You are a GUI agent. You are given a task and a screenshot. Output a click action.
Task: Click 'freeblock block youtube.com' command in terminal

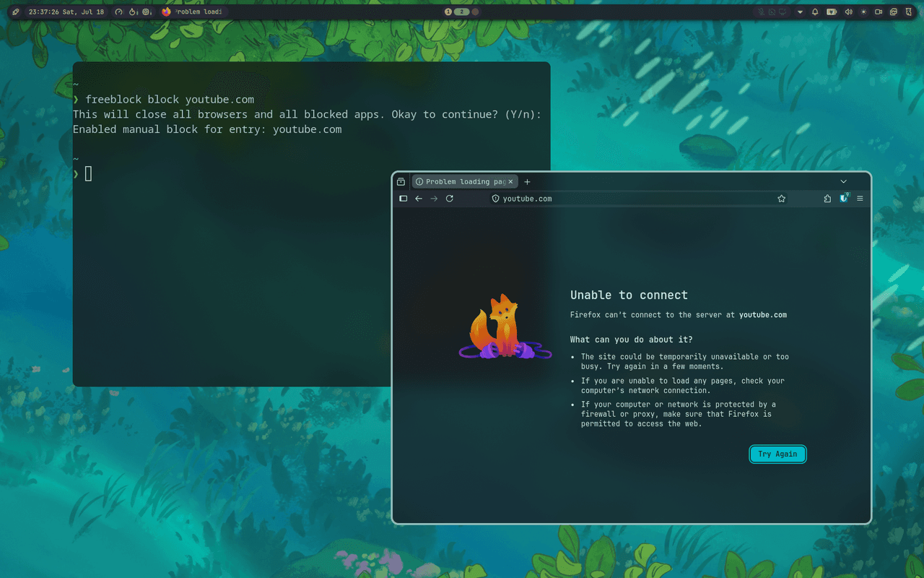pyautogui.click(x=170, y=99)
